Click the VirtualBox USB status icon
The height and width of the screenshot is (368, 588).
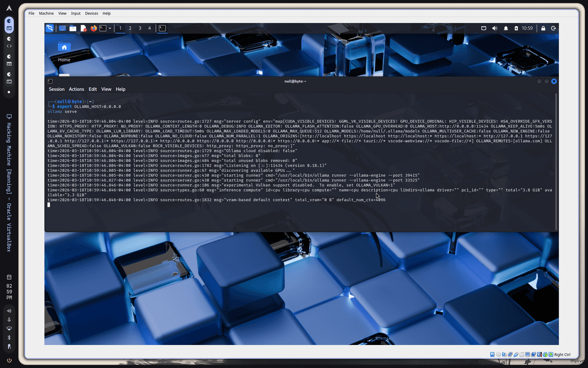click(x=516, y=354)
